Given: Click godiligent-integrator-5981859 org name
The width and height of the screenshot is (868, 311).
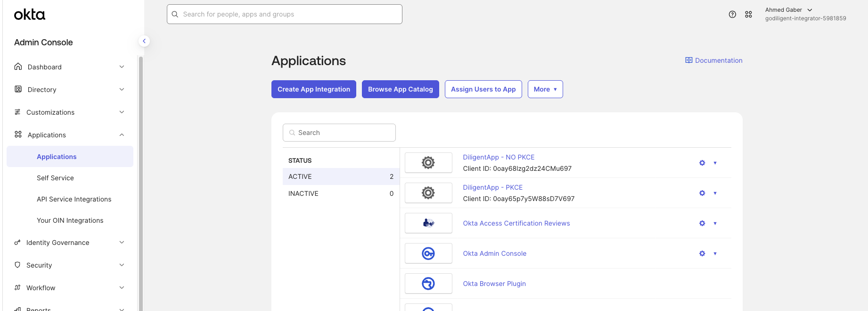Looking at the screenshot, I should (805, 18).
